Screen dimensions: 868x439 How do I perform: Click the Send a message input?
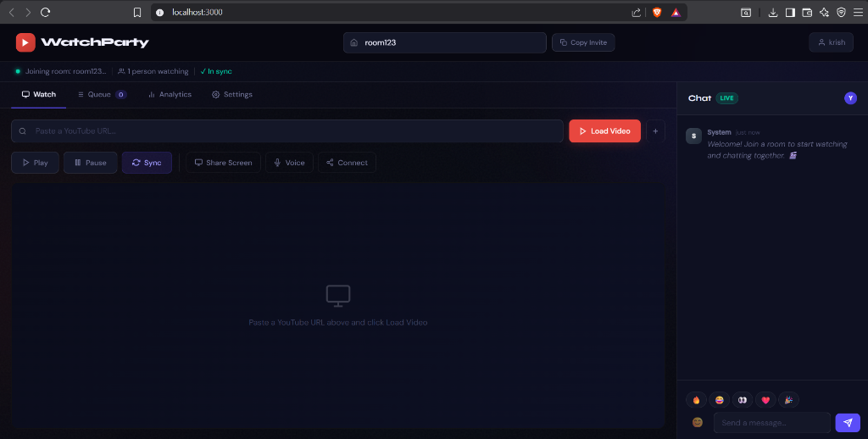coord(771,422)
